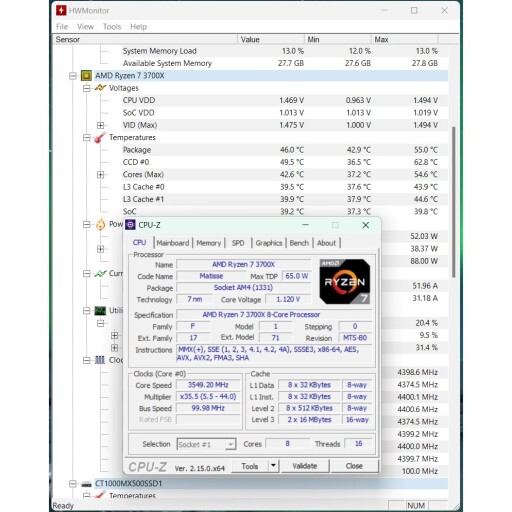This screenshot has width=512, height=512.
Task: Click the HWMonitor vertical scrollbar thumb
Action: (453, 202)
